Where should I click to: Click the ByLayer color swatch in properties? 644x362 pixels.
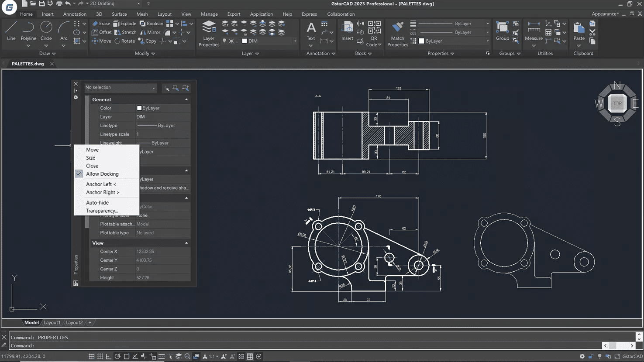click(139, 108)
